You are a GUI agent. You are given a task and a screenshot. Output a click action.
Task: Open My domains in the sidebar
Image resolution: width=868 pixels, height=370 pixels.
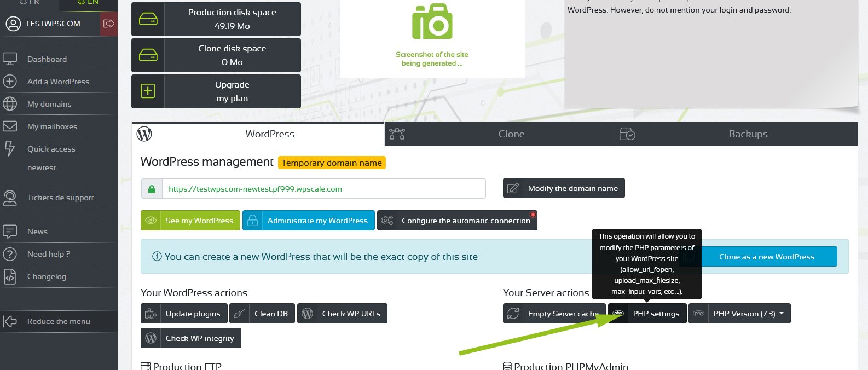(x=49, y=104)
